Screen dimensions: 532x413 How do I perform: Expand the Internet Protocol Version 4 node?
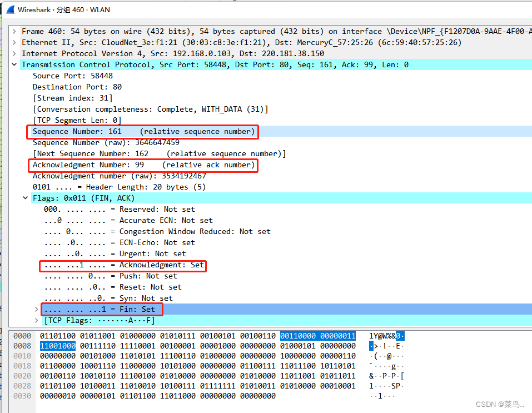[14, 53]
